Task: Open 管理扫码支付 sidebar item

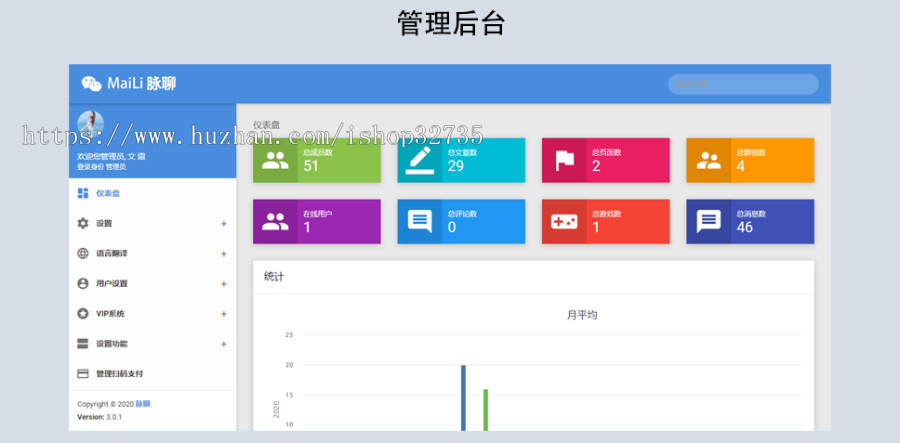Action: point(119,374)
